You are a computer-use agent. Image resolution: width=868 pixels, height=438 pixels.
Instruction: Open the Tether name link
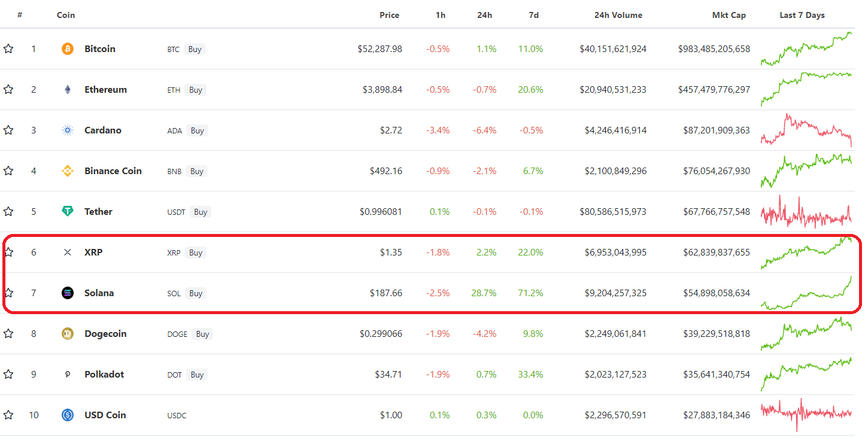point(99,212)
